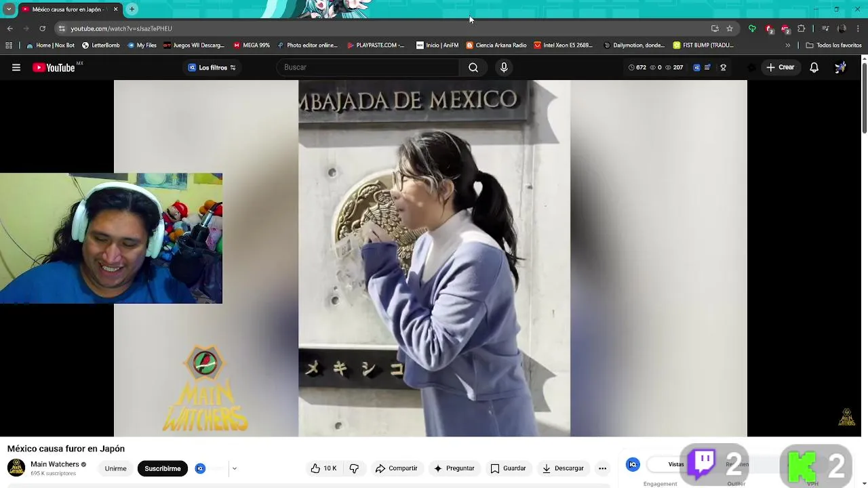Open the Intel Xeon E5 2689 bookmark
868x488 pixels.
pos(564,45)
